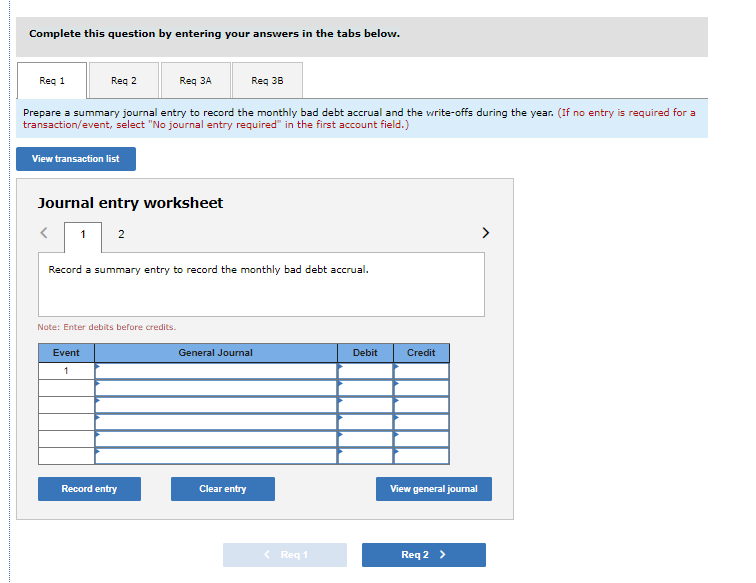
Task: Click the Debit column header
Action: [x=365, y=353]
